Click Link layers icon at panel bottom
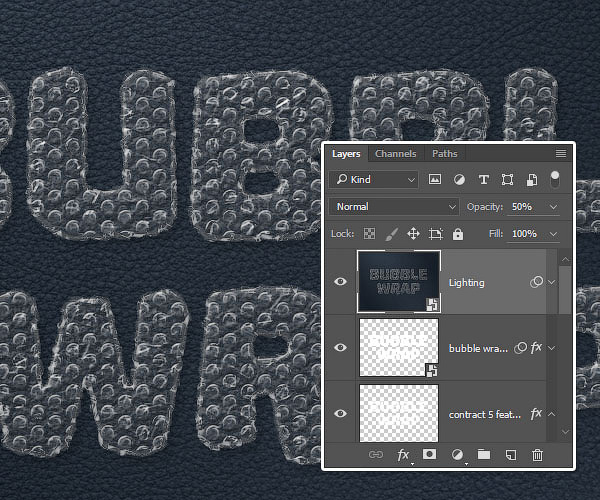Image resolution: width=600 pixels, height=500 pixels. 375,454
